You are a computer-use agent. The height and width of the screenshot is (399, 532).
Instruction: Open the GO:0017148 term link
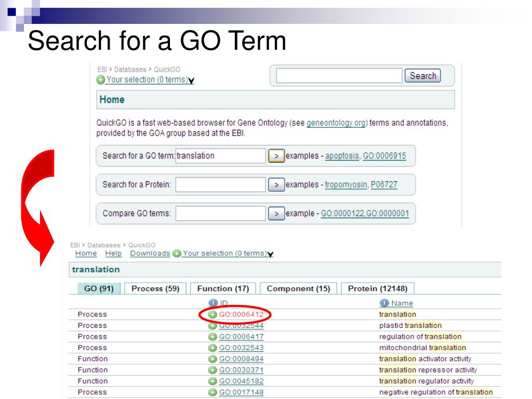pos(241,392)
